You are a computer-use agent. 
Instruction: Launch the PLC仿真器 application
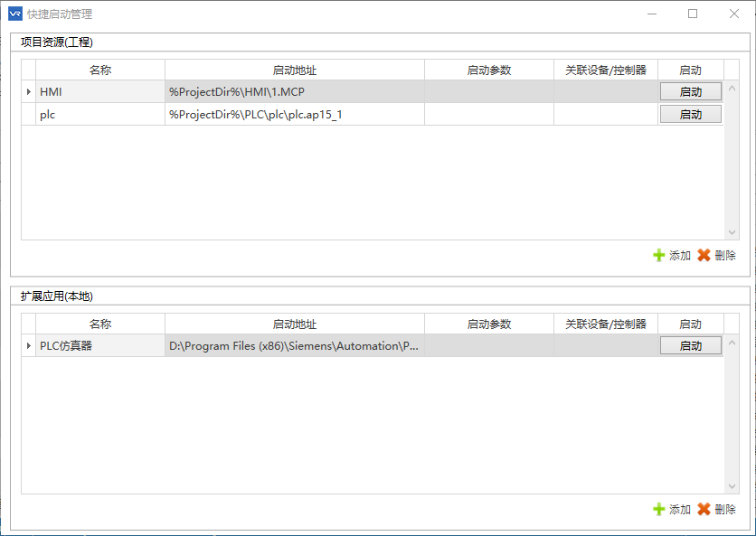coord(690,345)
